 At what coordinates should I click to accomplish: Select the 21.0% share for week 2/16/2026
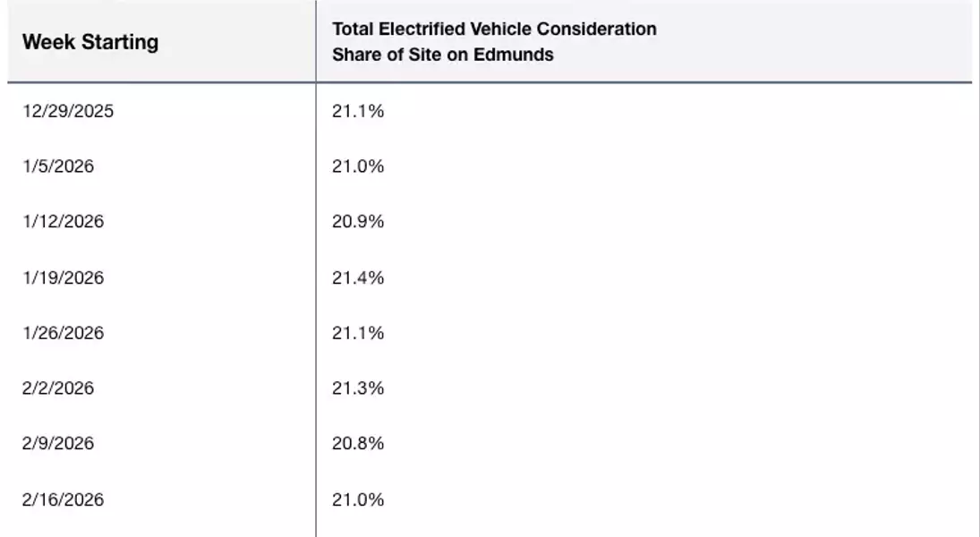[358, 499]
